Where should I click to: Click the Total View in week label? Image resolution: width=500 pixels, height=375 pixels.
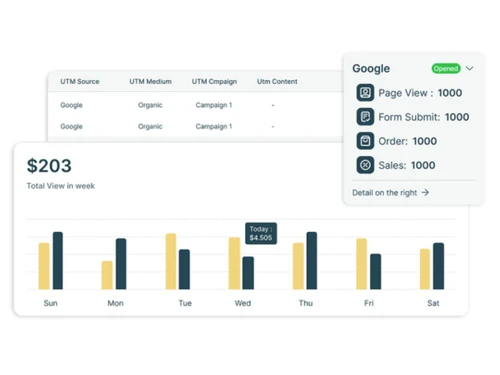pos(61,186)
